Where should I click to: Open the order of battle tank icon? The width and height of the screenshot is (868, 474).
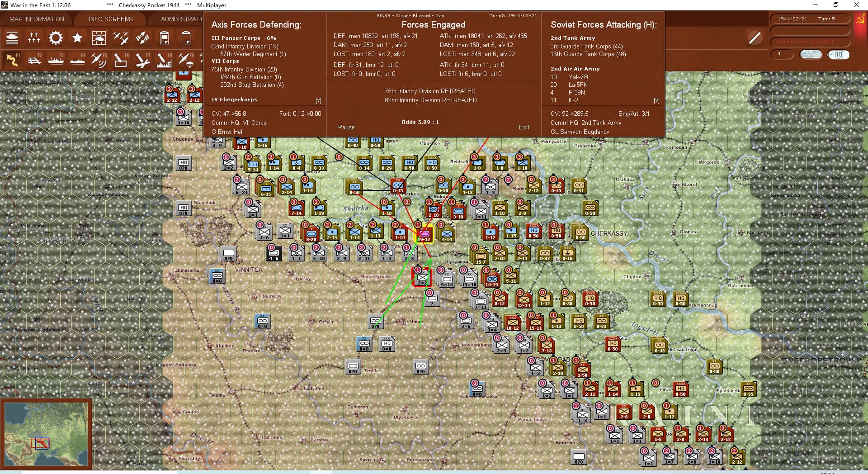[x=12, y=38]
